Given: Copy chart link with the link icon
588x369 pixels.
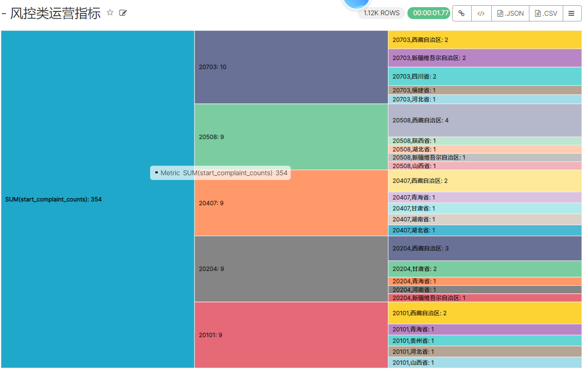Looking at the screenshot, I should (x=461, y=13).
